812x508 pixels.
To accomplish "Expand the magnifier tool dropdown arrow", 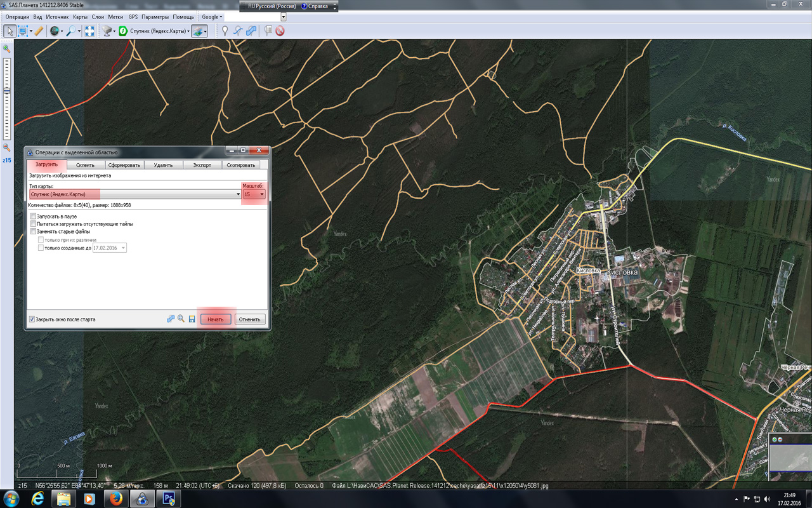I will coord(79,30).
